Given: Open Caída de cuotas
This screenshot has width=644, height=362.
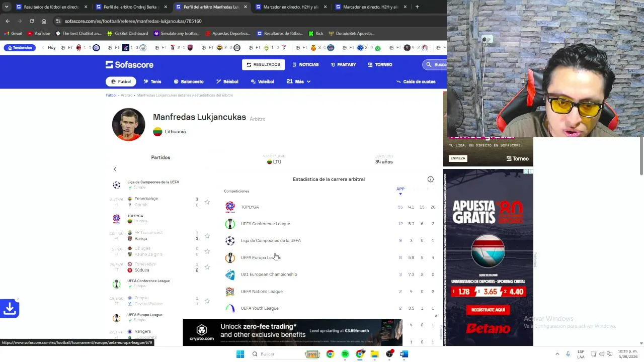Looking at the screenshot, I should click(x=416, y=81).
